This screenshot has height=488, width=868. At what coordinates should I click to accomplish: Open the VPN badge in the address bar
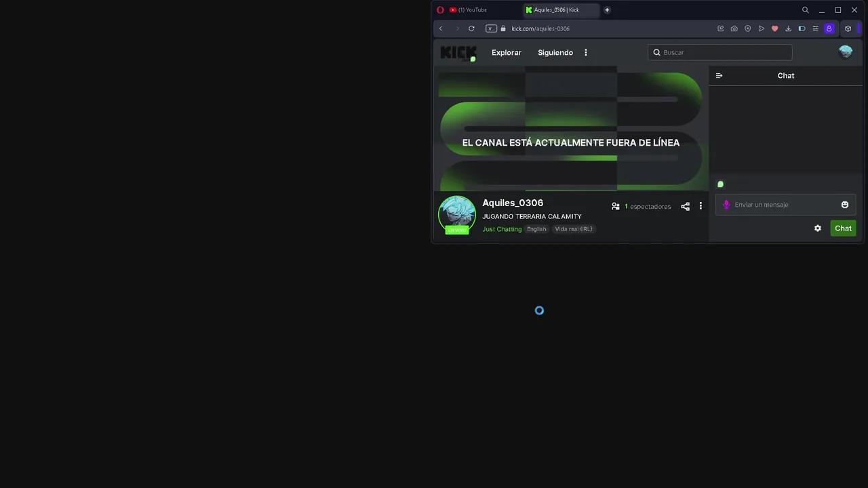point(491,28)
